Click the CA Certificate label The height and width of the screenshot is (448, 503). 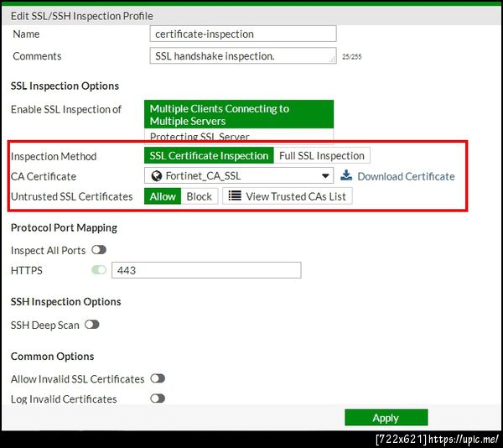[44, 176]
